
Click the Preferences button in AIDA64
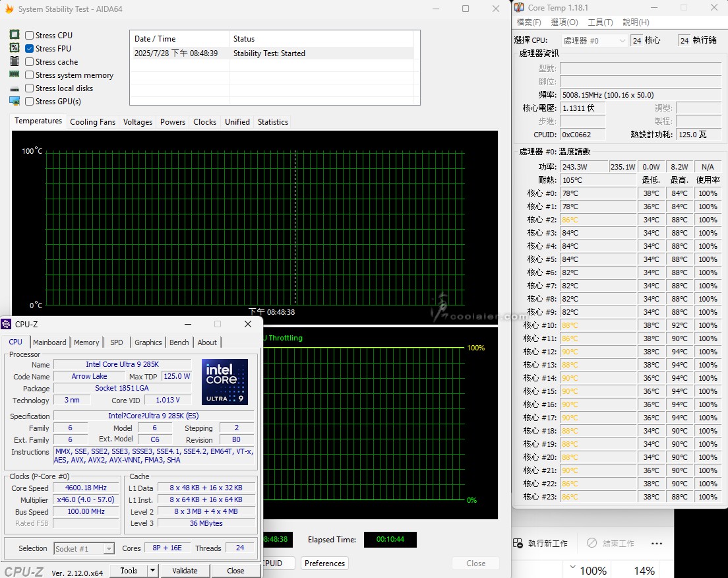[324, 563]
